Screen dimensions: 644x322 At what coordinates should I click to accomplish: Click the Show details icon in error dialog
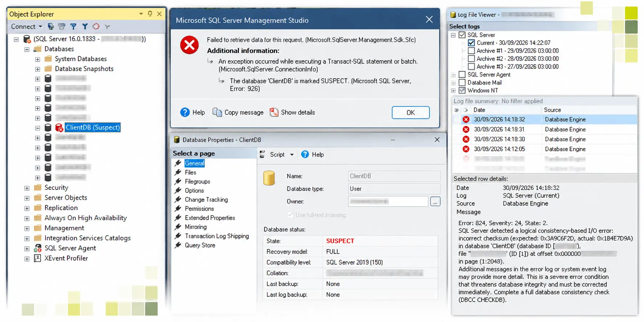pyautogui.click(x=274, y=113)
